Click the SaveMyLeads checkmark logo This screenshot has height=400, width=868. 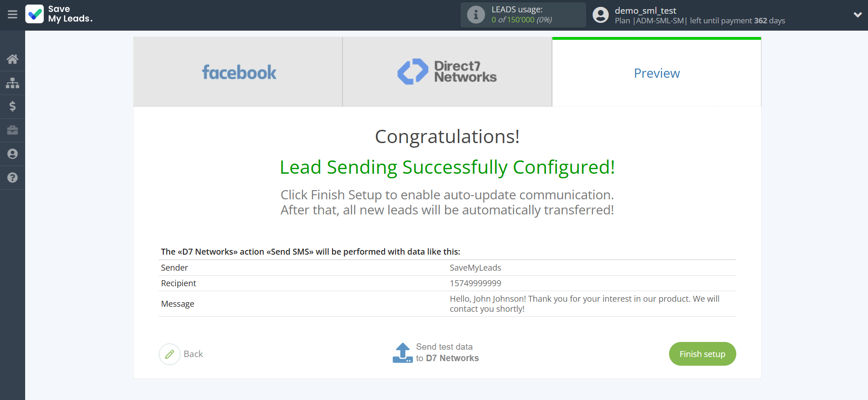(35, 14)
